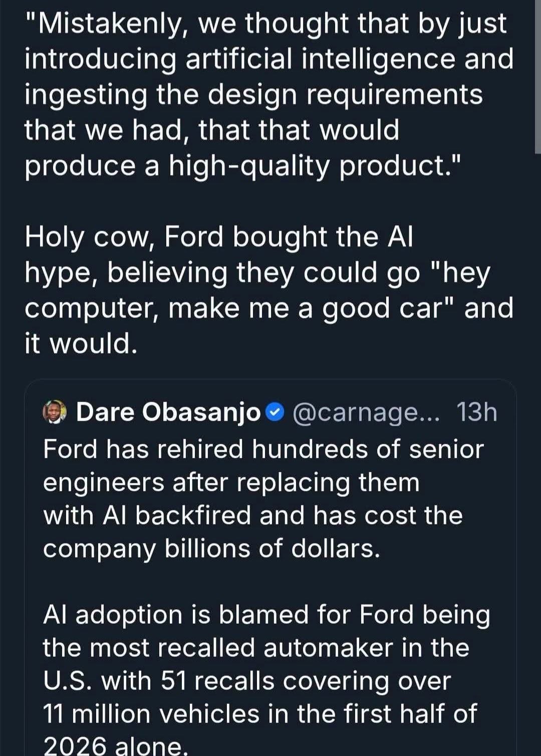Viewport: 541px width, 756px height.
Task: Open the 13h timestamp of quoted post
Action: (476, 412)
